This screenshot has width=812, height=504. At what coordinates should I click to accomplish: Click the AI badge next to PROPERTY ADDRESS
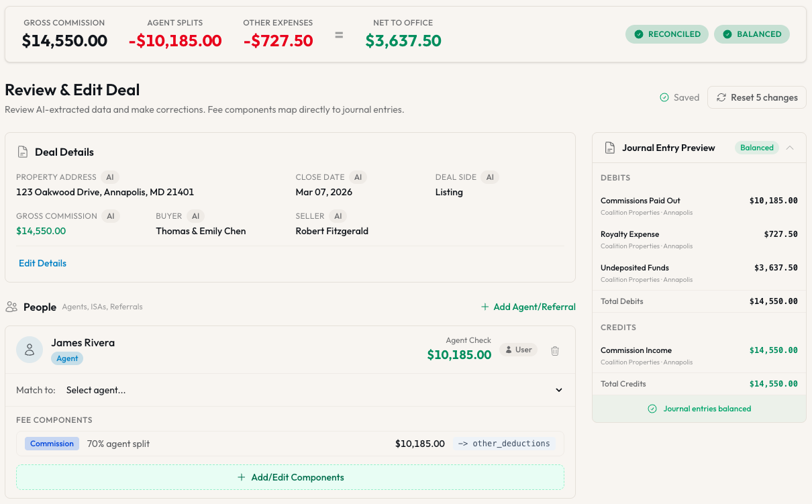(110, 177)
